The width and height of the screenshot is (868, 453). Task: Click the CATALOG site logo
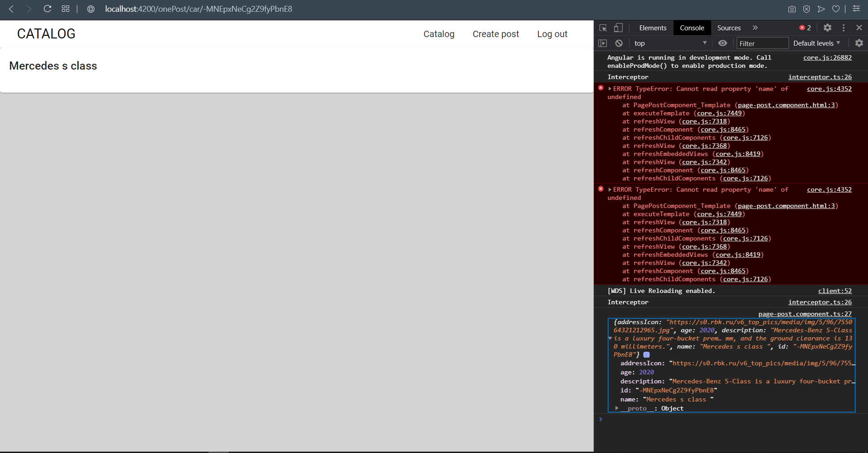click(46, 34)
